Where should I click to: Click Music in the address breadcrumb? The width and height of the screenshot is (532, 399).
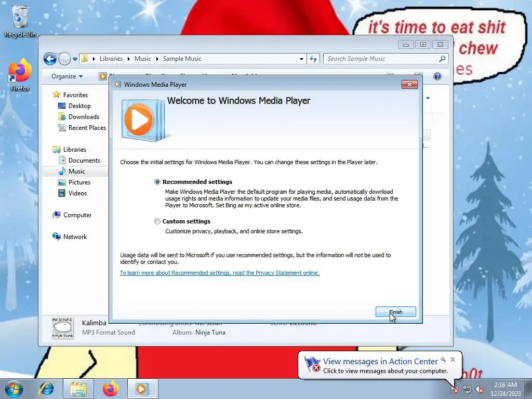[142, 59]
